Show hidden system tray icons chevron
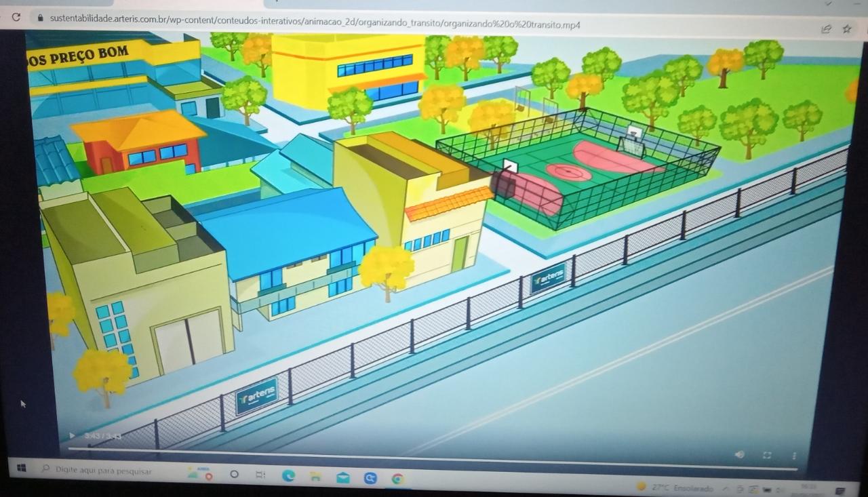 (725, 488)
